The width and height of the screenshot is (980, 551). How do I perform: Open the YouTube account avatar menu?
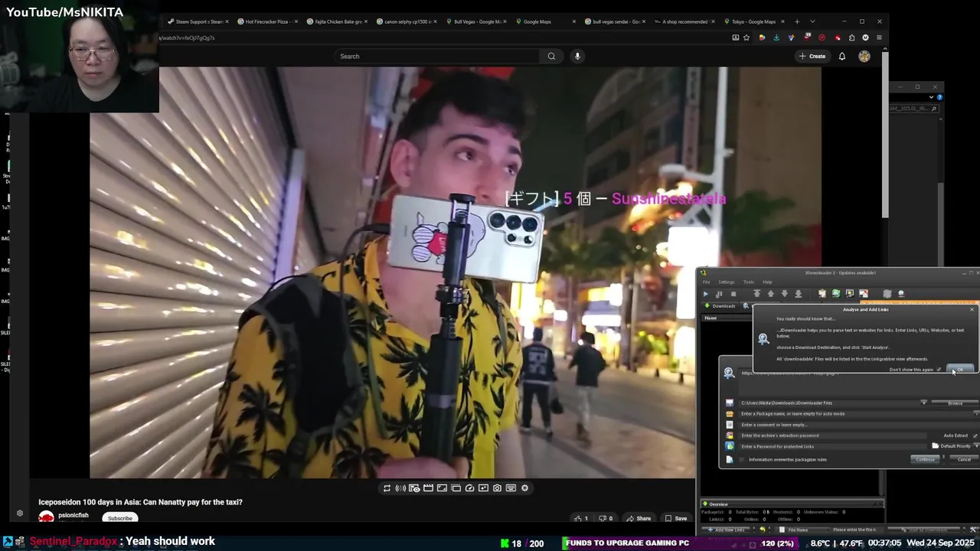(x=864, y=56)
